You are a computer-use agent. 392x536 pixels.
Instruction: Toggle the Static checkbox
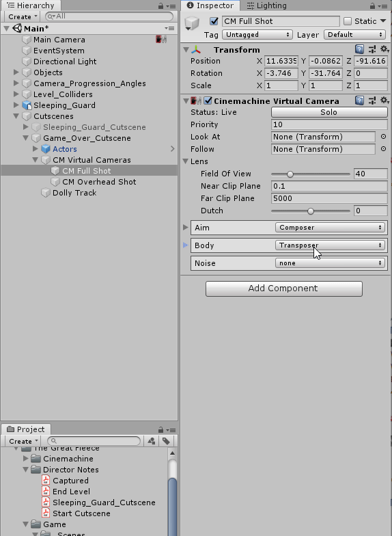click(348, 21)
